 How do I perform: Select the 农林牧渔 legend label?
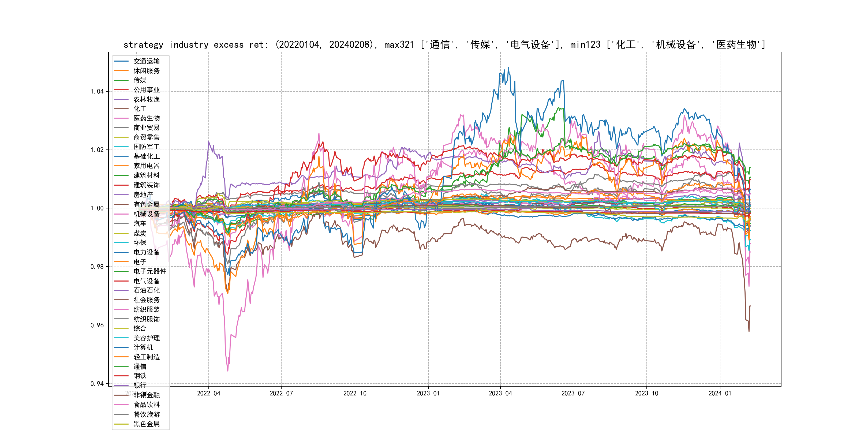point(147,99)
